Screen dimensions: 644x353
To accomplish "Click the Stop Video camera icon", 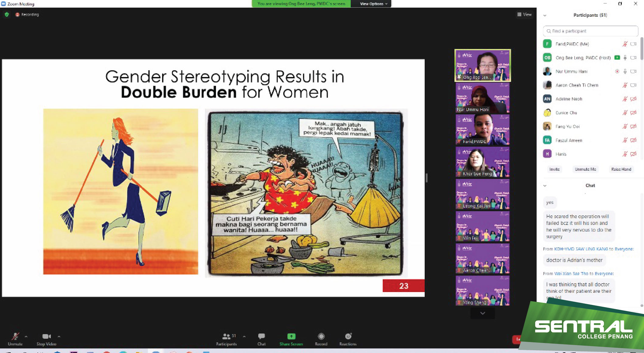I will [x=47, y=336].
